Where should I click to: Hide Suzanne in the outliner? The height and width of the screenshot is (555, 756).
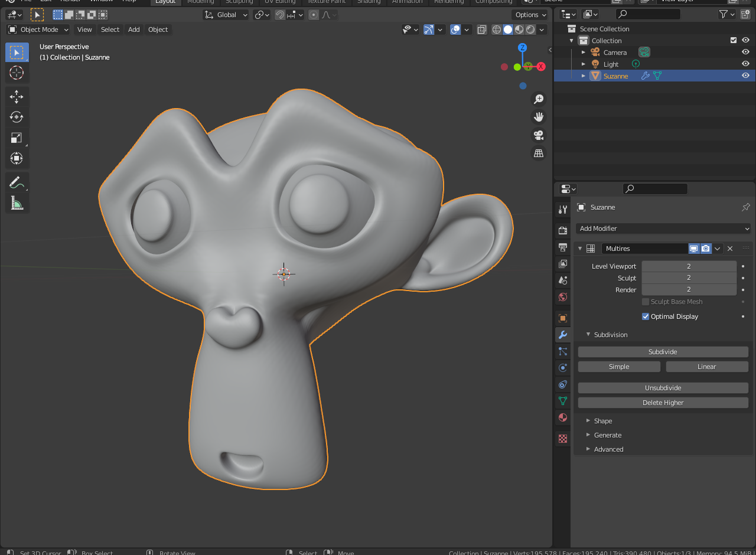[745, 76]
